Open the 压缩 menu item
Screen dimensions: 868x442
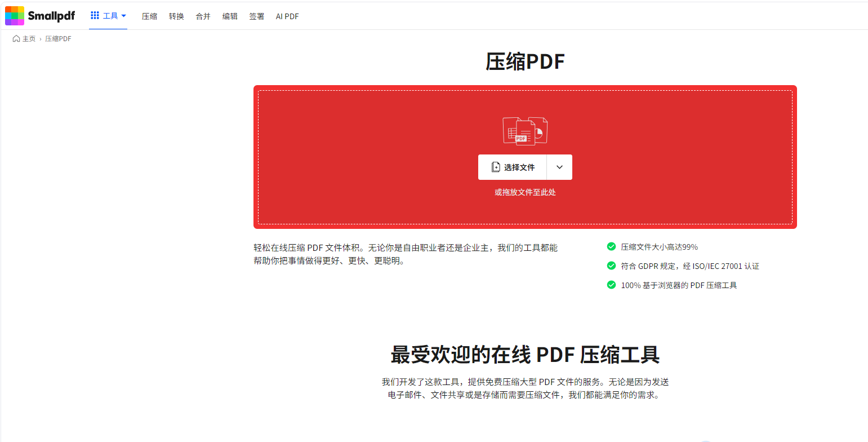coord(149,16)
